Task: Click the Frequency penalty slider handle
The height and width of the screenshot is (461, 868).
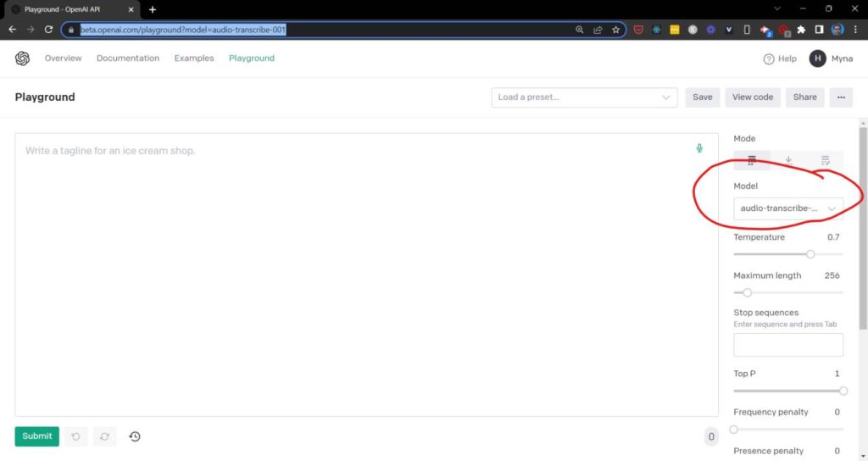Action: [734, 430]
